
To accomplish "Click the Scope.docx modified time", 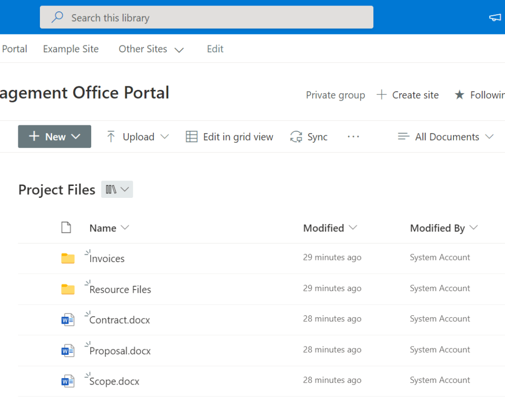I will (332, 380).
